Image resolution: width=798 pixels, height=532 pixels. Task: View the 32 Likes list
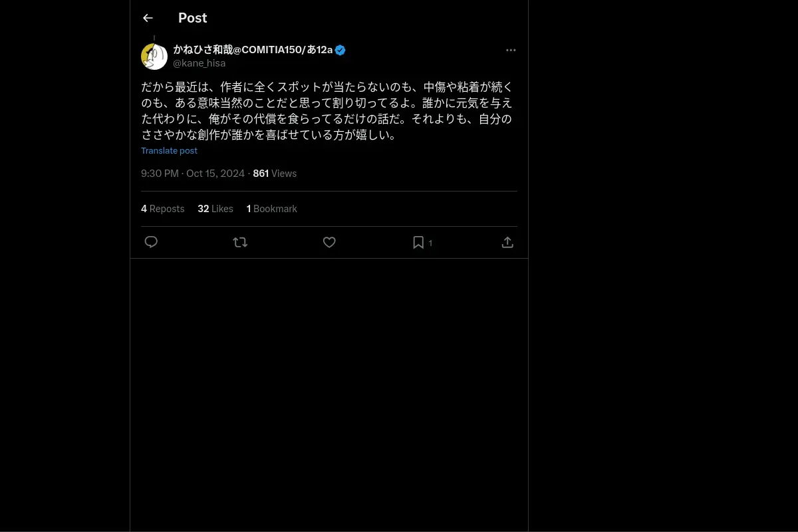tap(215, 209)
